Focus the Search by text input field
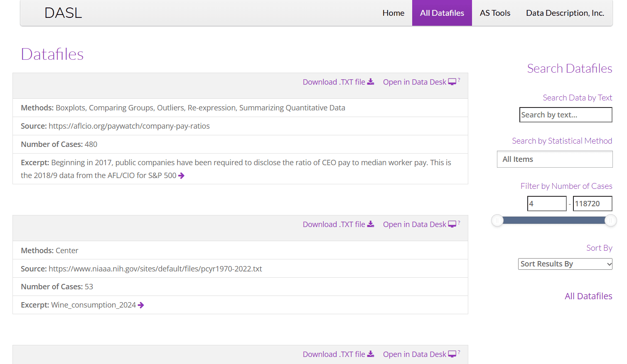 (x=566, y=115)
